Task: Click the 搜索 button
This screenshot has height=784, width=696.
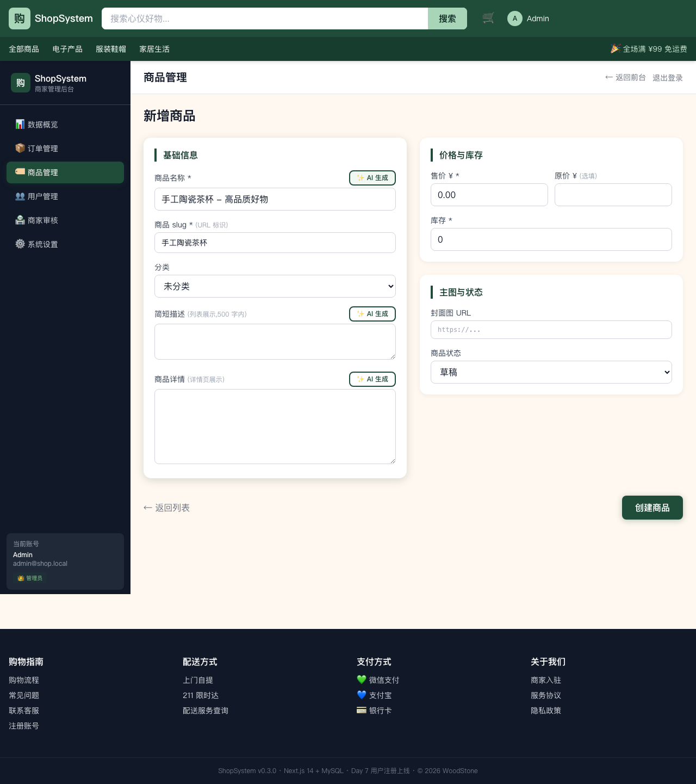Action: click(448, 18)
